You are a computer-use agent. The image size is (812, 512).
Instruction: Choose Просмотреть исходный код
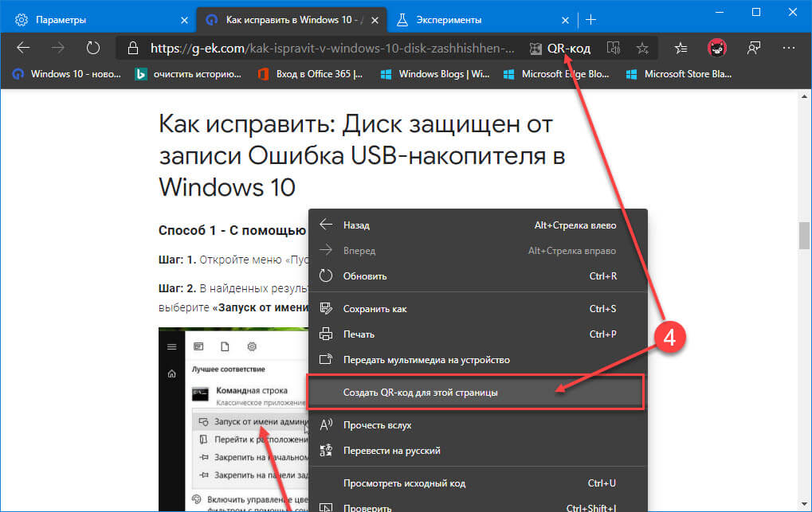[477, 483]
